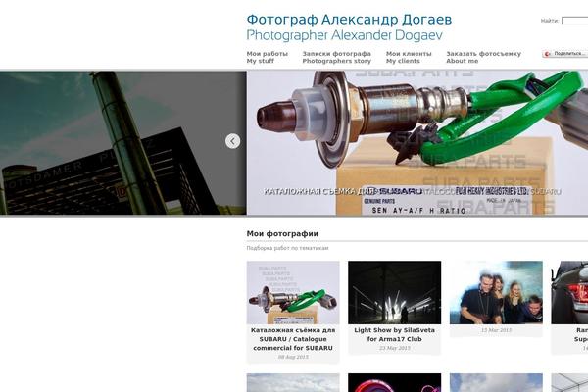Open "Заказать фотосъемку / About me" menu item
This screenshot has height=392, width=588.
(483, 57)
